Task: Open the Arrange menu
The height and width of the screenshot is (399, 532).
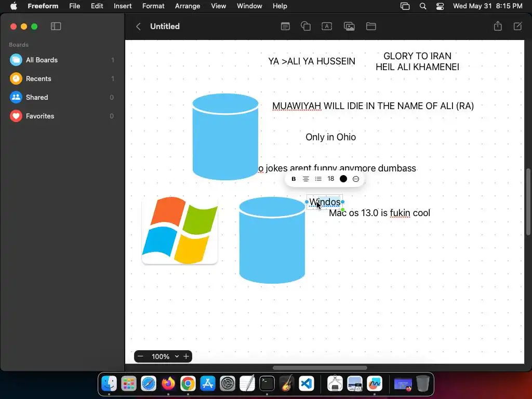Action: (187, 6)
